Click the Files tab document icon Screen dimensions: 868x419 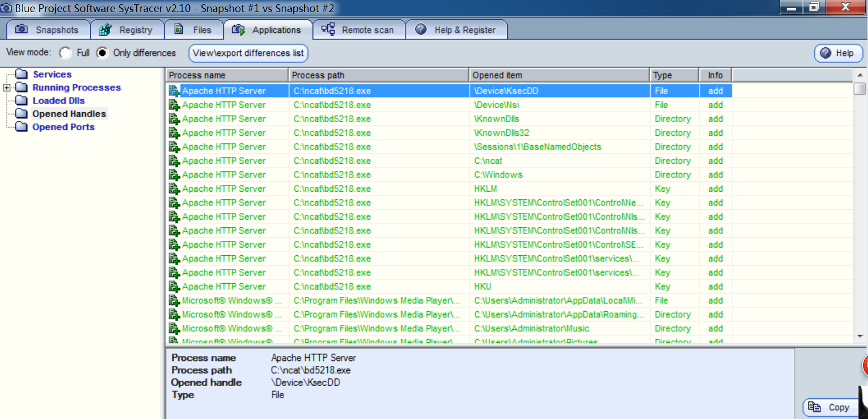178,29
